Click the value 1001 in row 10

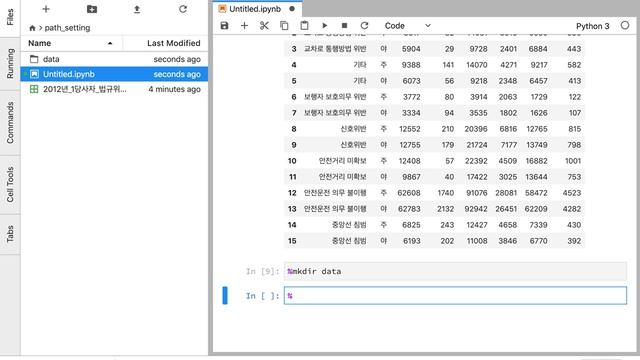573,161
